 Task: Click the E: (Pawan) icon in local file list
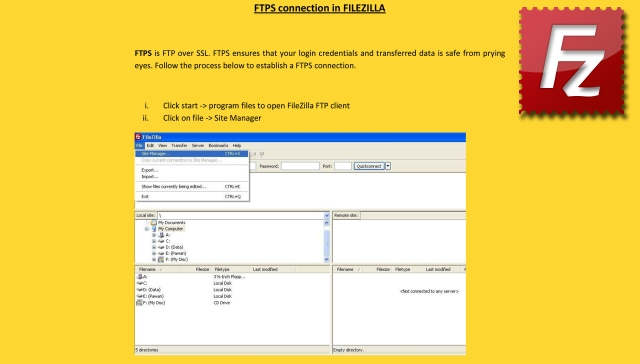139,296
